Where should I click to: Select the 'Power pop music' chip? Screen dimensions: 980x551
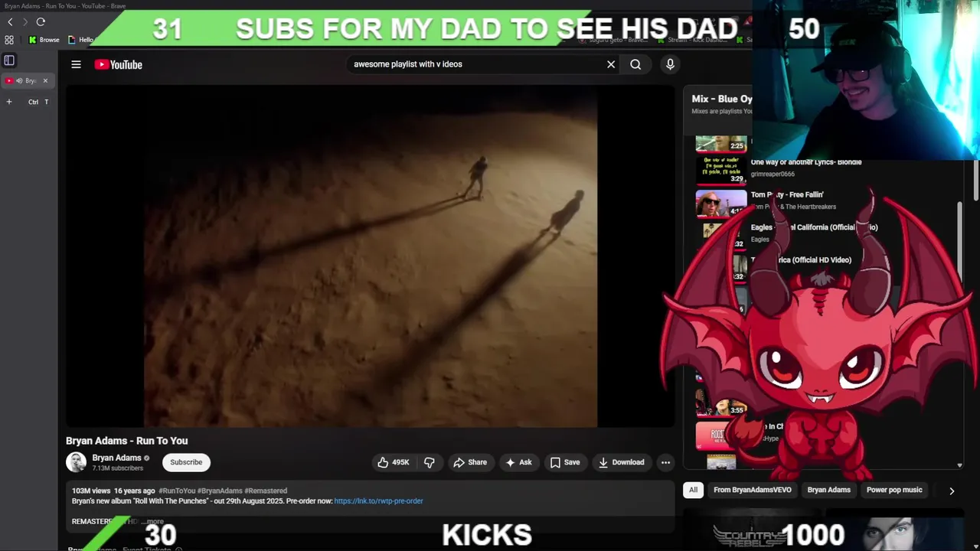(894, 490)
